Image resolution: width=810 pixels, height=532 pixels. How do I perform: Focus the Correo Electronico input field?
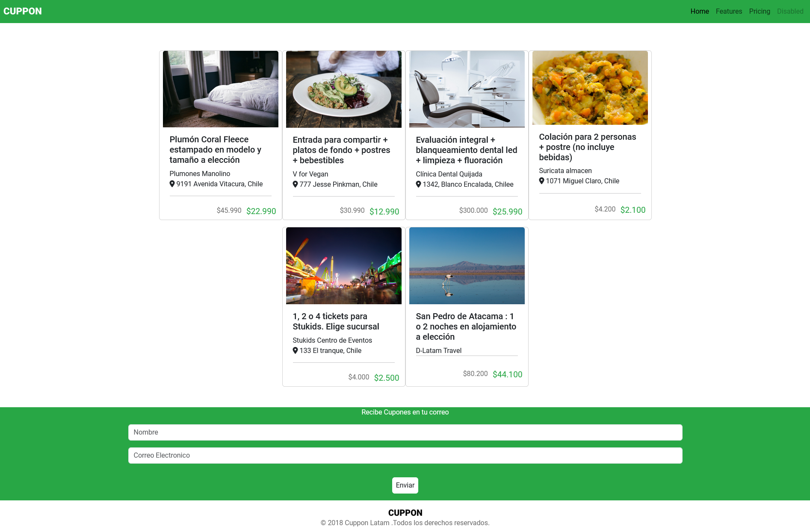[x=405, y=456]
